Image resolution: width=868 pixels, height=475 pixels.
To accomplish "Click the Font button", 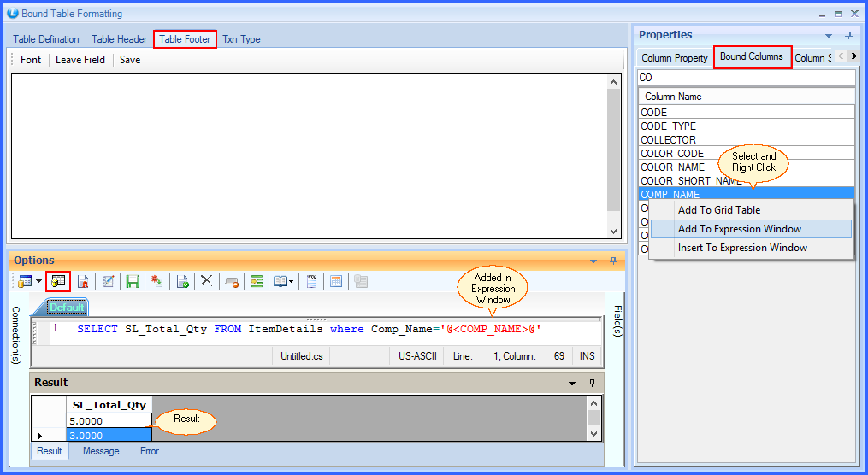I will click(x=31, y=60).
